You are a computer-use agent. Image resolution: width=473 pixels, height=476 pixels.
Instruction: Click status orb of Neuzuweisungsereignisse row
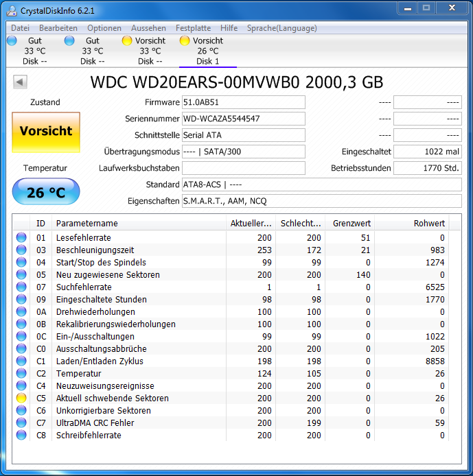coord(21,385)
